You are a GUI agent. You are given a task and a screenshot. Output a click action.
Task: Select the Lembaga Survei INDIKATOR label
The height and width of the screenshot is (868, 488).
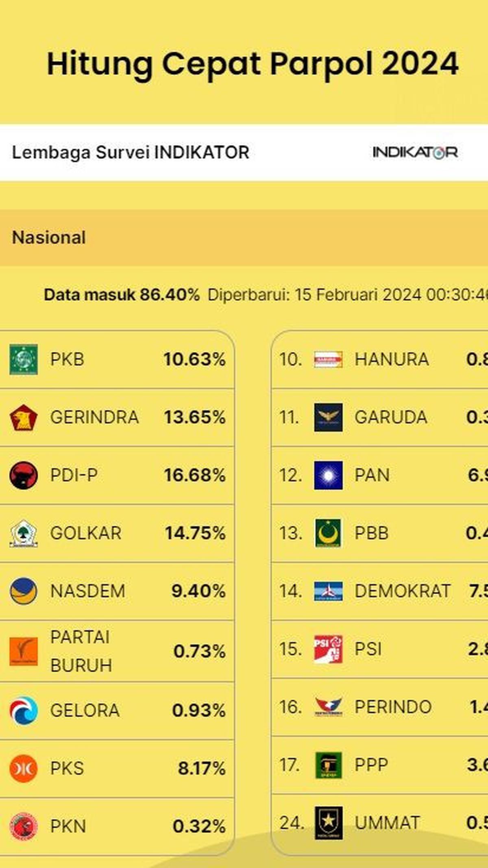[131, 153]
